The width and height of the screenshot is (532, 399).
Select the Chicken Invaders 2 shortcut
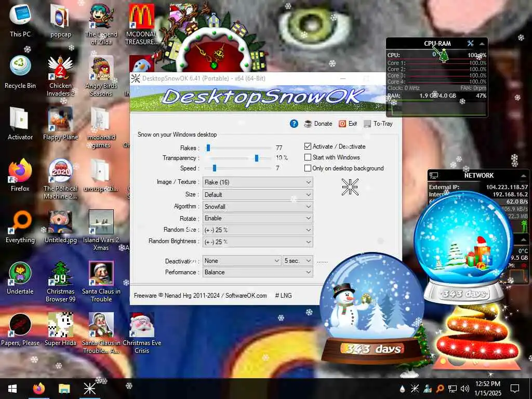(60, 76)
